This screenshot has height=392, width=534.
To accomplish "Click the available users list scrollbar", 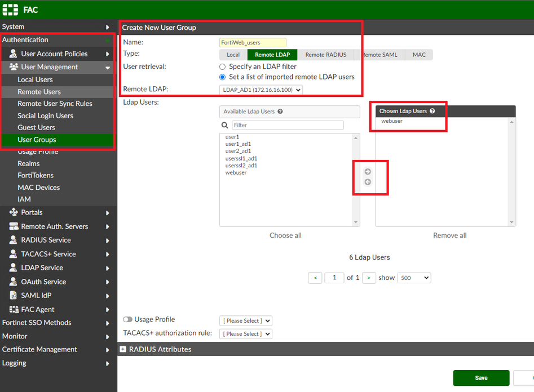I will pyautogui.click(x=356, y=180).
